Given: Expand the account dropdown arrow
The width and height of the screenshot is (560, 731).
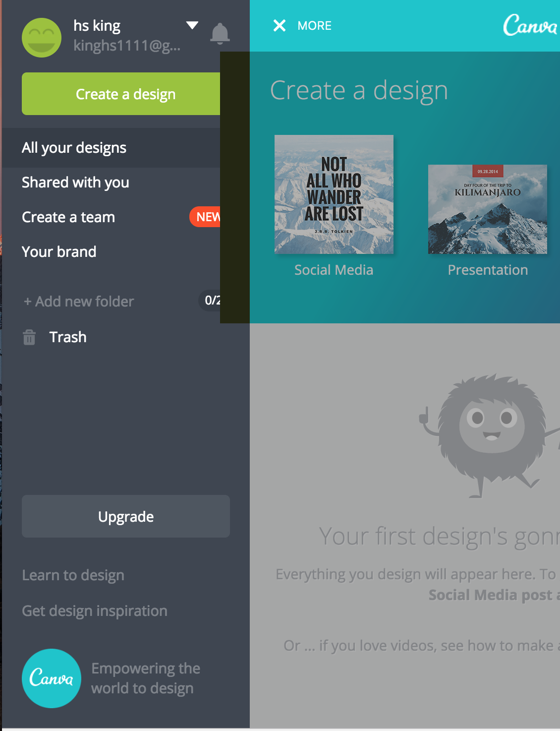Looking at the screenshot, I should pos(192,25).
